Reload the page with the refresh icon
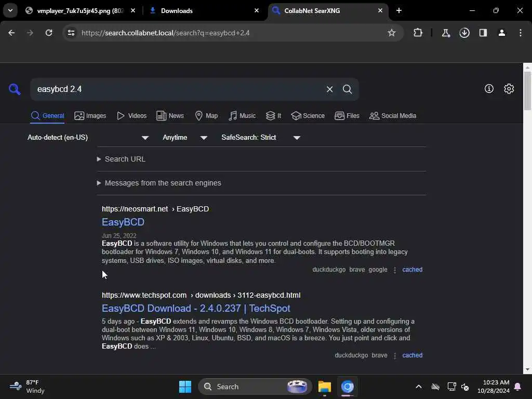This screenshot has height=399, width=532. click(x=49, y=33)
